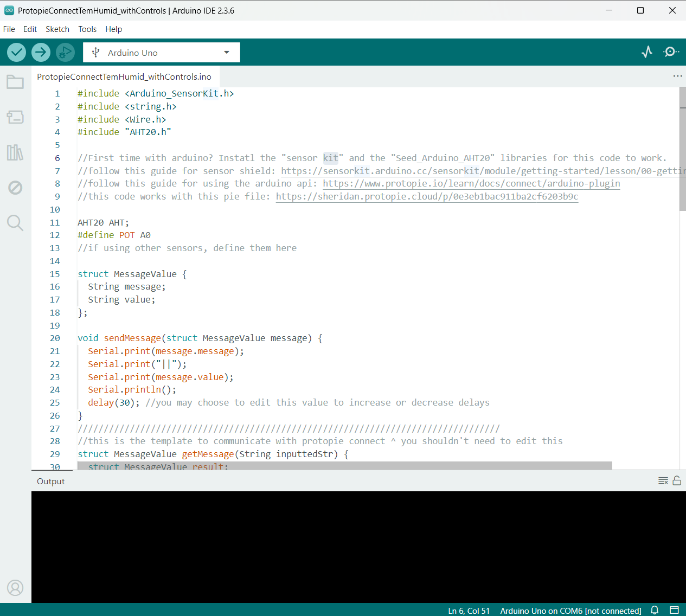Open the protopie.io arduino-plugin documentation link
The width and height of the screenshot is (686, 616).
[471, 183]
